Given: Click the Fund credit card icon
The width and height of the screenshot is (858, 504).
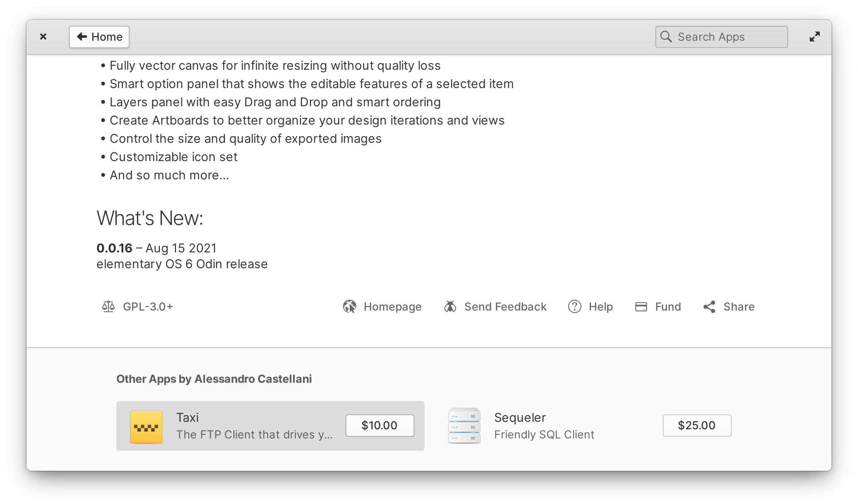Looking at the screenshot, I should (x=641, y=307).
